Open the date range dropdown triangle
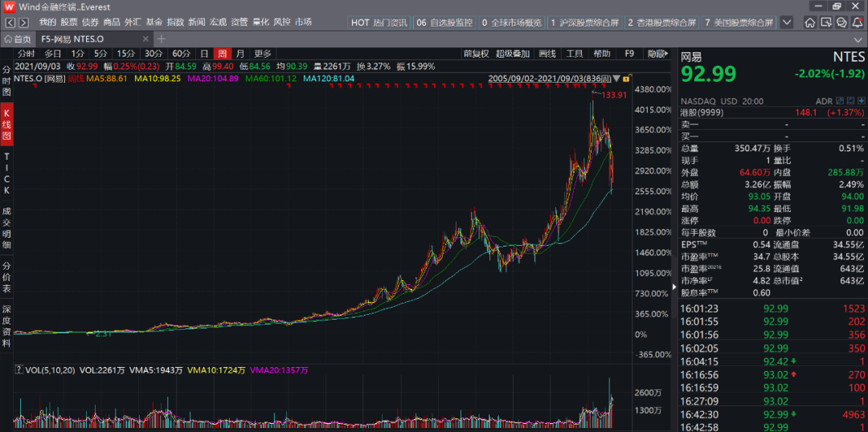The width and height of the screenshot is (868, 432). point(616,79)
